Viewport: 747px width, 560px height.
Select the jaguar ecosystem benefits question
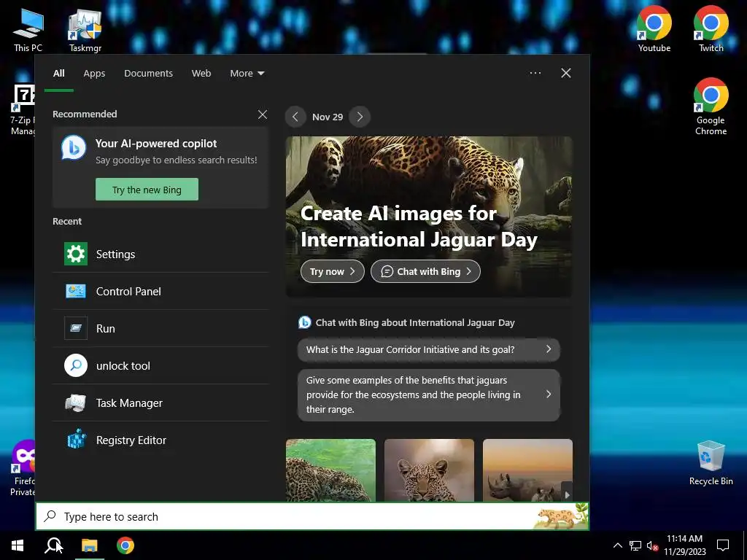429,394
